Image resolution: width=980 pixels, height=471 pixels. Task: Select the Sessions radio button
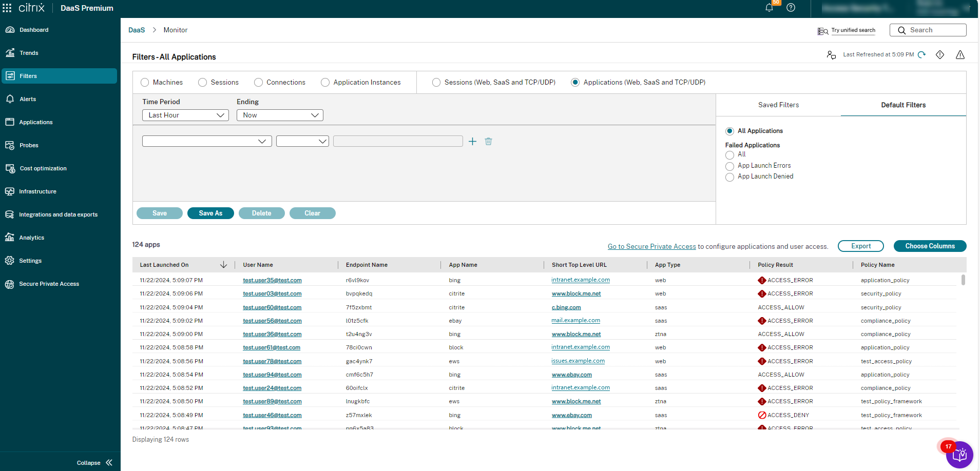pos(203,83)
